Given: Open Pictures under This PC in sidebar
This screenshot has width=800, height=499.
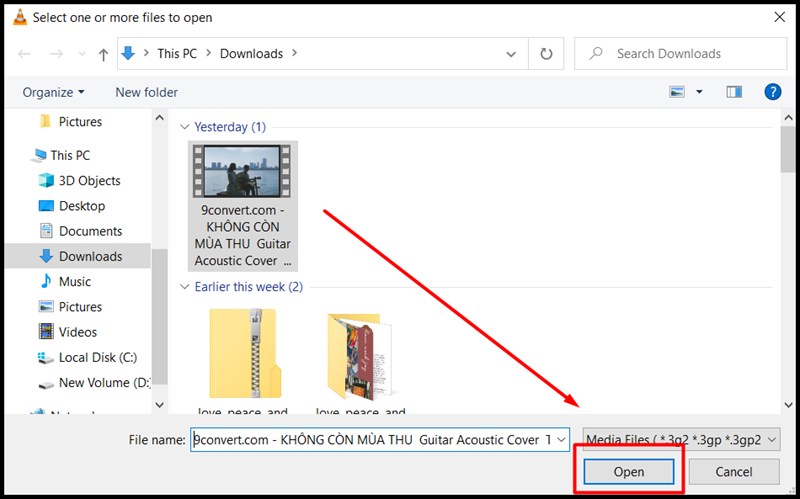Looking at the screenshot, I should pos(71,307).
